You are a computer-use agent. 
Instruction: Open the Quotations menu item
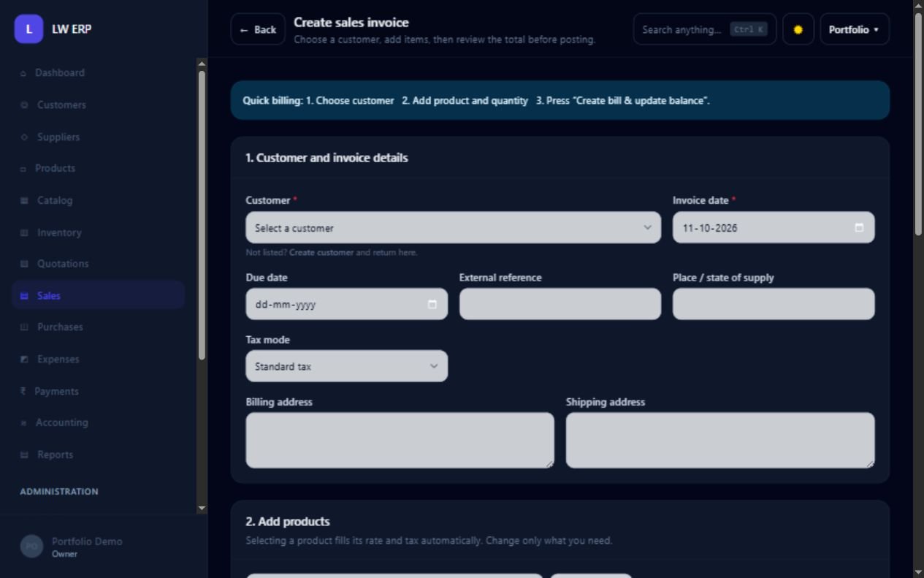(98, 264)
